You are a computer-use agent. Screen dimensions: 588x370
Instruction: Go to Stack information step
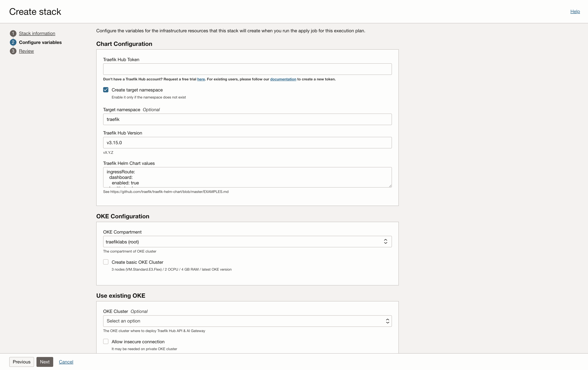[37, 33]
